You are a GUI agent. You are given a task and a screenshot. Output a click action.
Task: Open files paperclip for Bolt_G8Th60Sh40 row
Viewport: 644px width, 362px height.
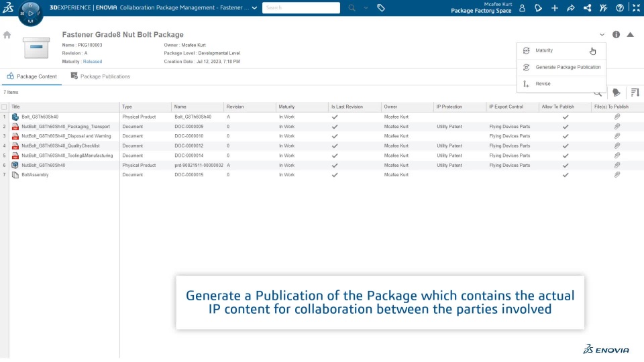(x=617, y=117)
